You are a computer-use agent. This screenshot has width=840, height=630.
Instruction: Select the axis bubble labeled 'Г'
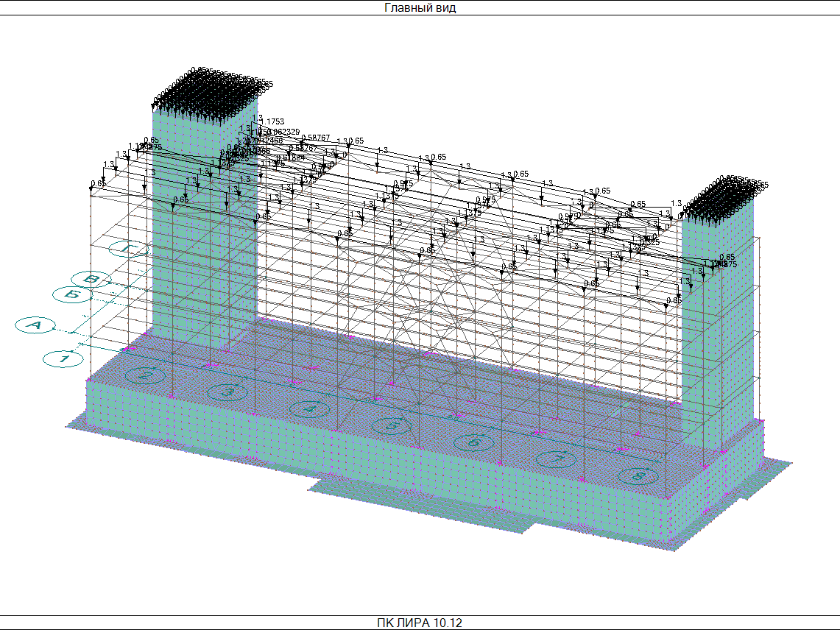pos(129,249)
